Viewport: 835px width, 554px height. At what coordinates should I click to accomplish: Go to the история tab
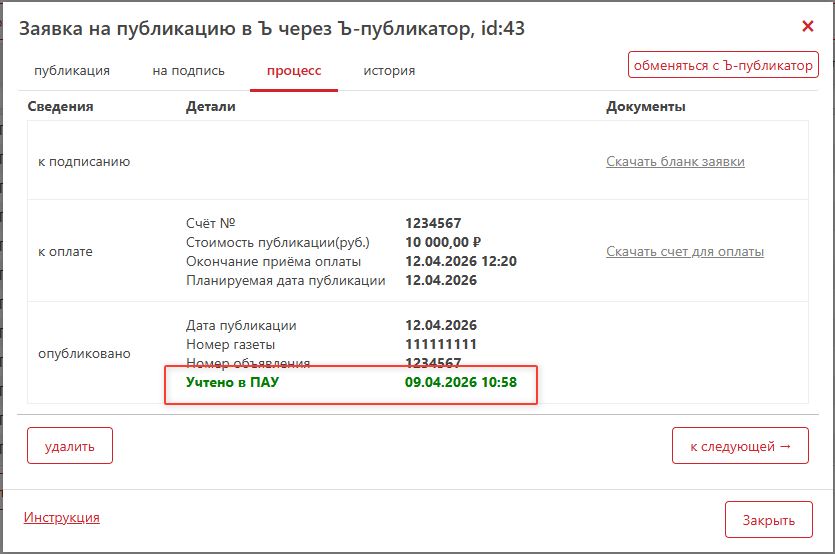389,71
